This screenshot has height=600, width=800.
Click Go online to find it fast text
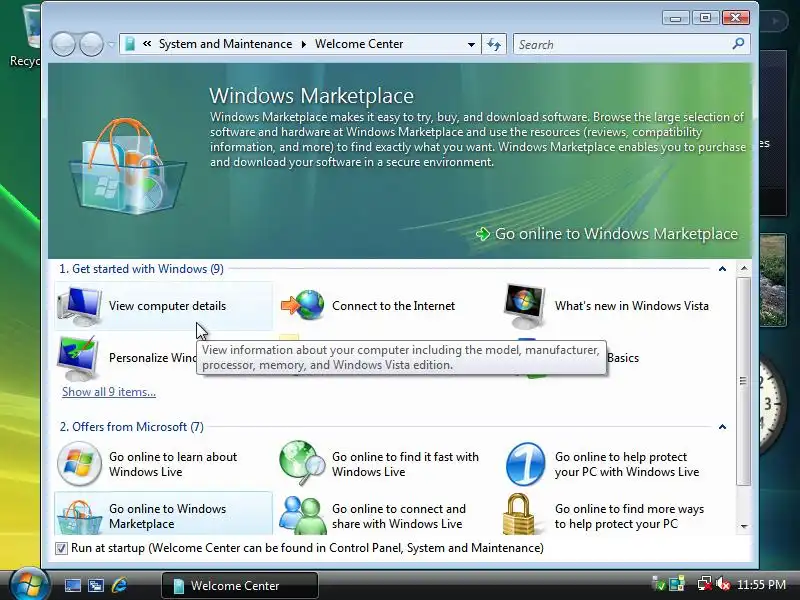(405, 464)
